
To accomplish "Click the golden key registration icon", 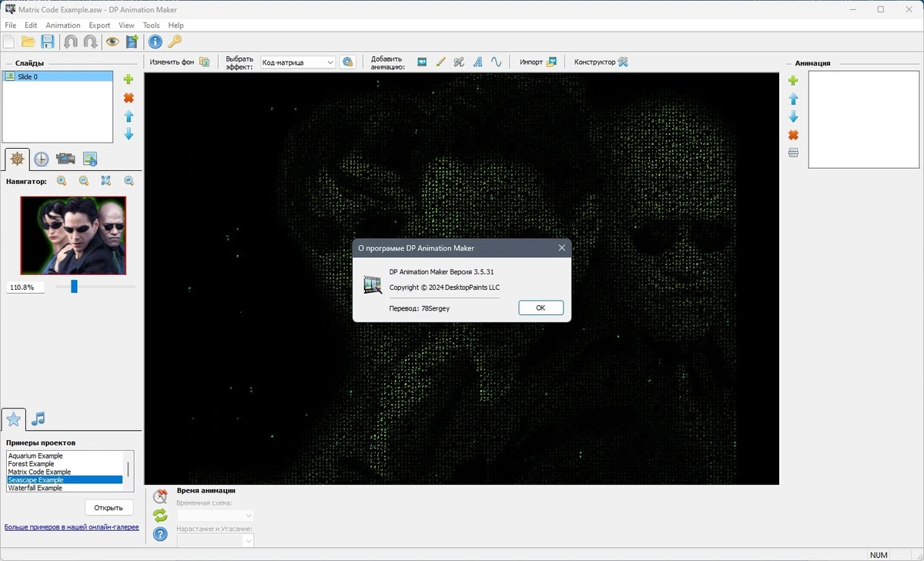I will pyautogui.click(x=175, y=42).
